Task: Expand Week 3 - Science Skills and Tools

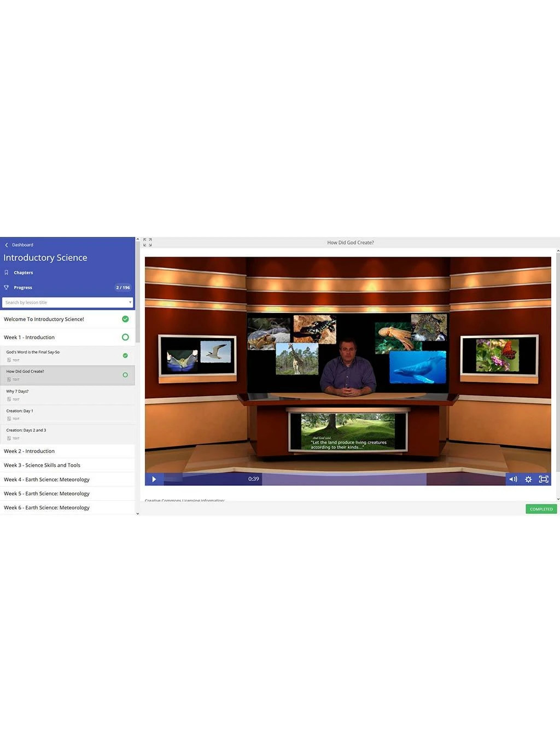Action: 67,465
